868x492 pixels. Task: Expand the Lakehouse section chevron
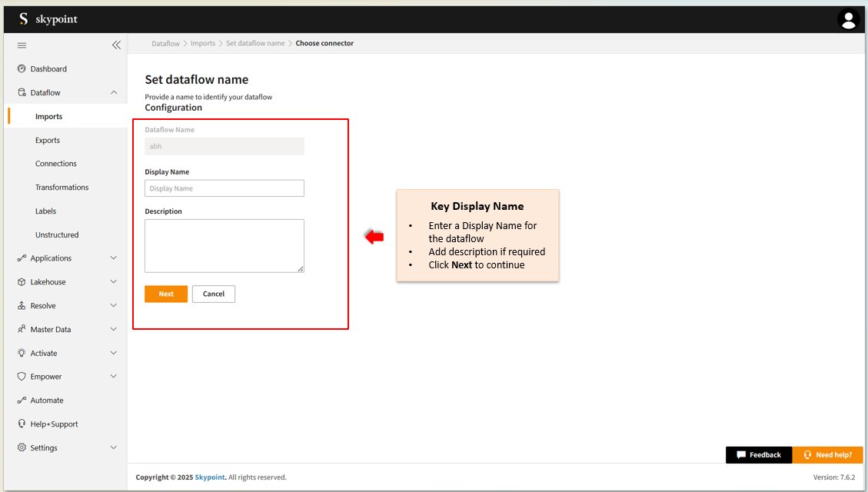tap(114, 282)
